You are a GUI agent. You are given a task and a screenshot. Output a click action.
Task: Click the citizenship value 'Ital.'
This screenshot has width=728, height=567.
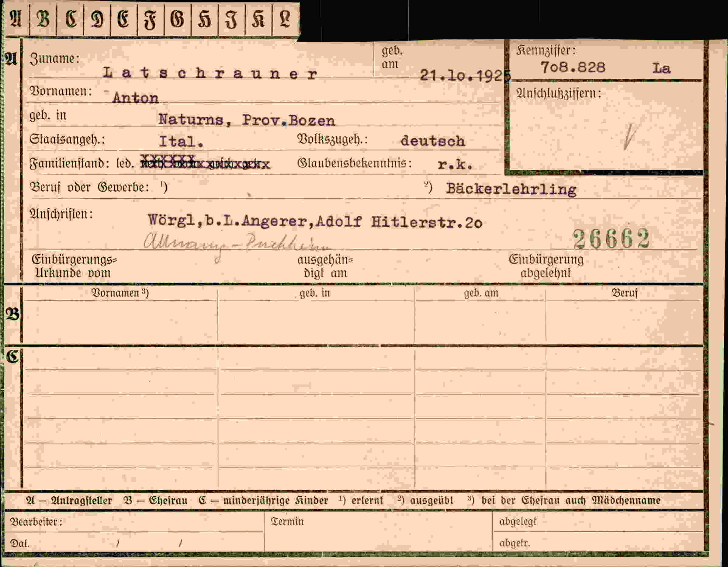181,142
